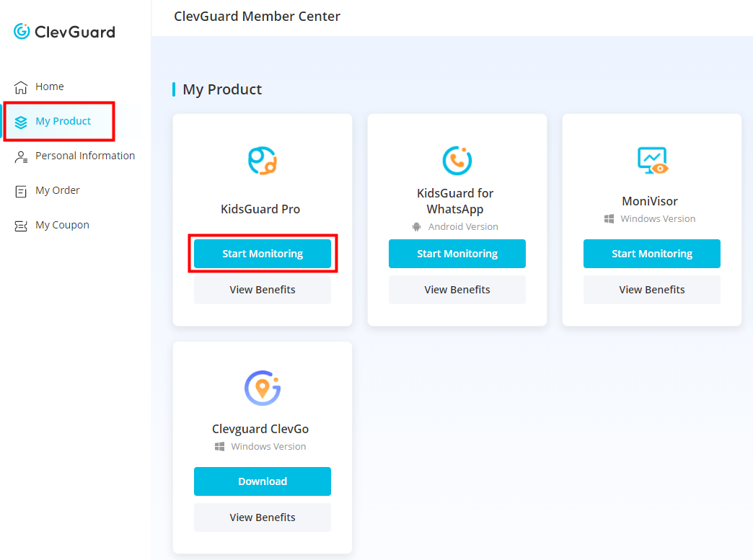
Task: Click Windows Version label under MoniVisor
Action: point(658,219)
